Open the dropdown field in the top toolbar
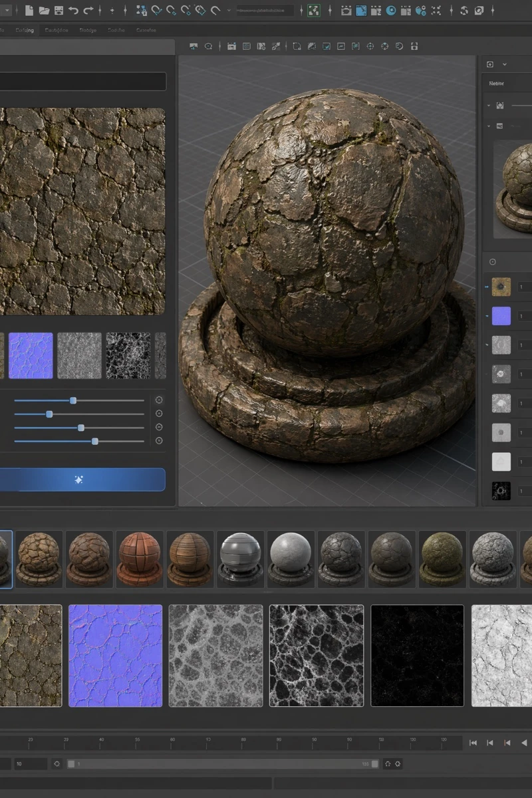 point(264,11)
